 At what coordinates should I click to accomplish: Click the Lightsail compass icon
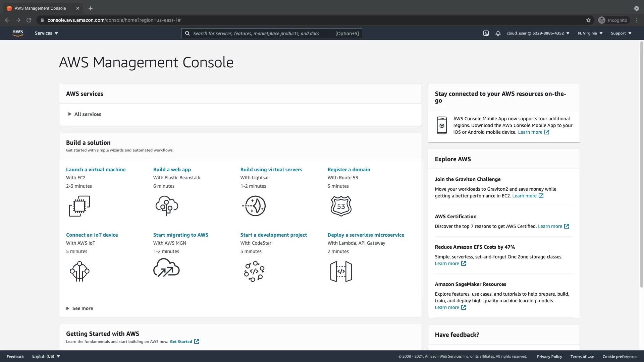pyautogui.click(x=254, y=206)
